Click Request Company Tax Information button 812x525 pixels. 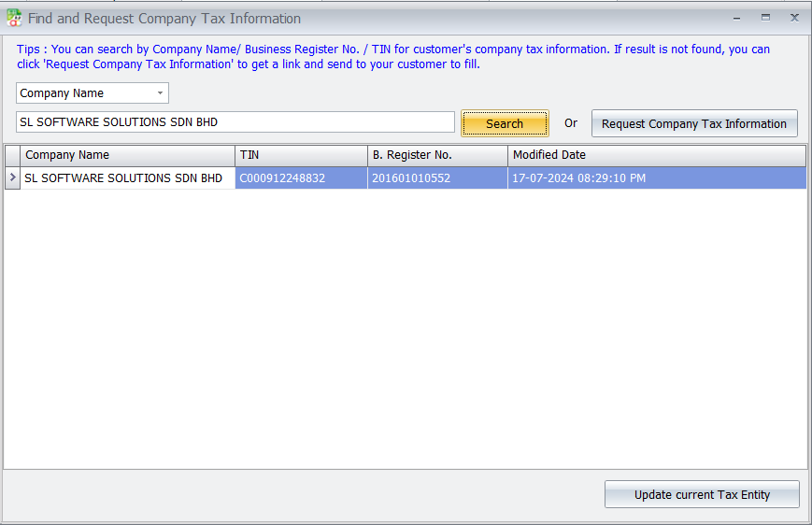pyautogui.click(x=694, y=123)
